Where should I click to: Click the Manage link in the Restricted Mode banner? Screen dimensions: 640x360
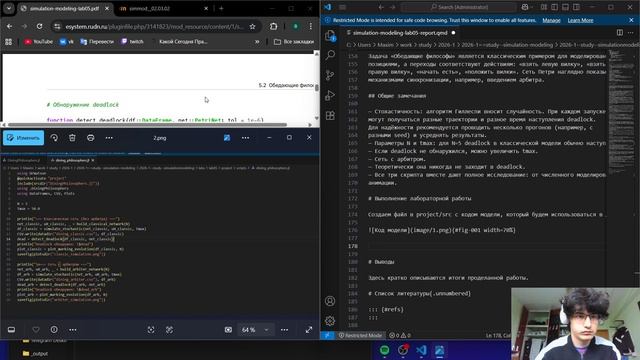551,20
